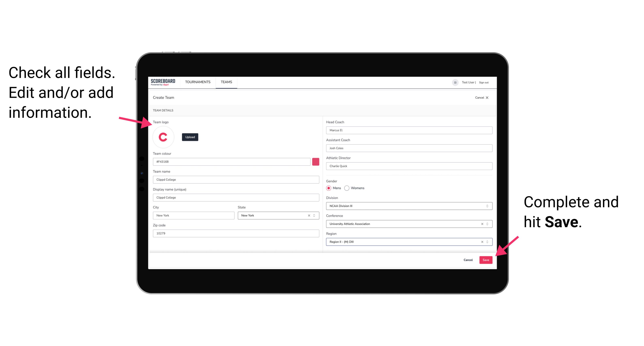The image size is (644, 346).
Task: Click the red color swatch next to hex code
Action: (x=316, y=161)
